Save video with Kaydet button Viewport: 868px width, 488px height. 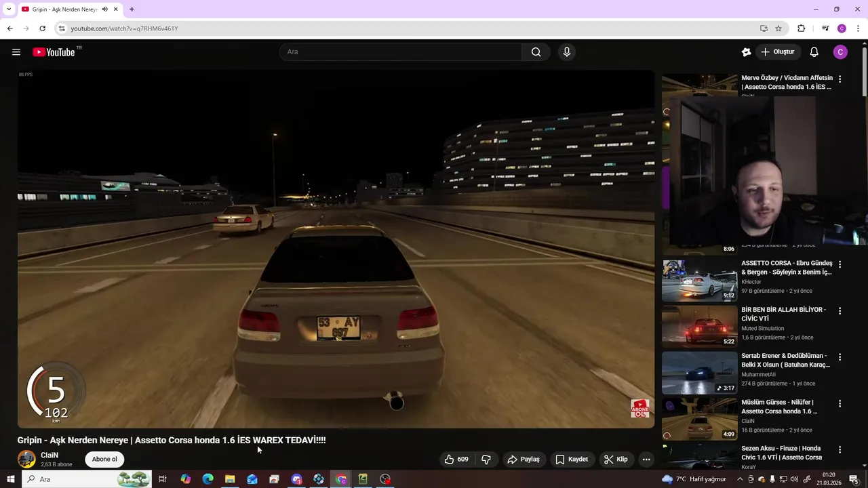click(x=572, y=460)
